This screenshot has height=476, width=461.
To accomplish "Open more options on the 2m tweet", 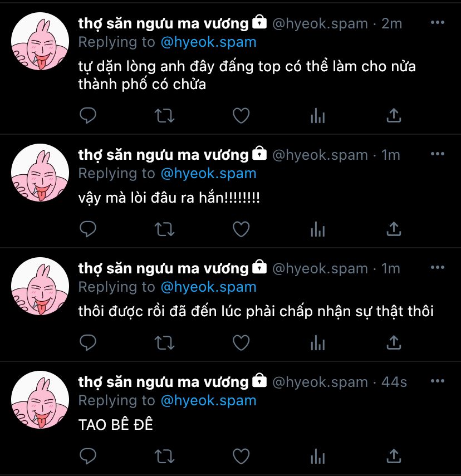I will tap(438, 22).
